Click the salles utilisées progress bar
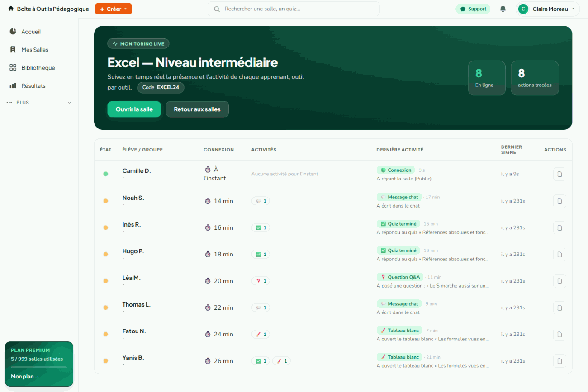This screenshot has width=588, height=392. pos(39,367)
